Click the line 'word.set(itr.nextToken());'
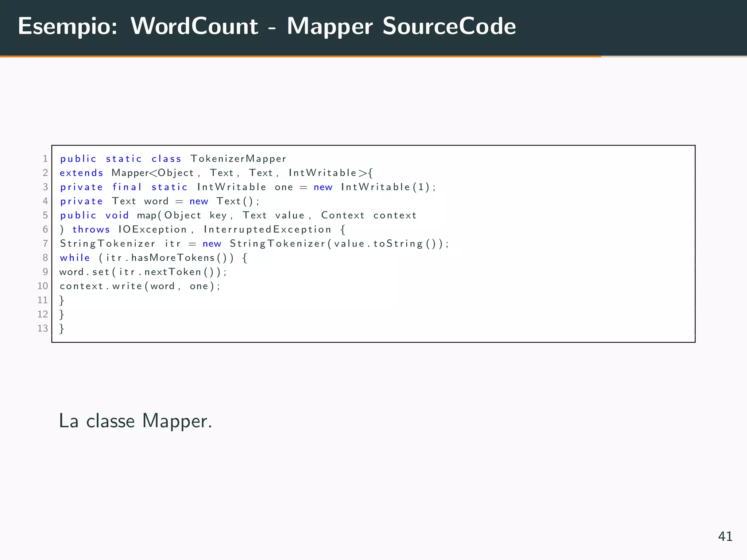This screenshot has width=747, height=560. click(143, 272)
